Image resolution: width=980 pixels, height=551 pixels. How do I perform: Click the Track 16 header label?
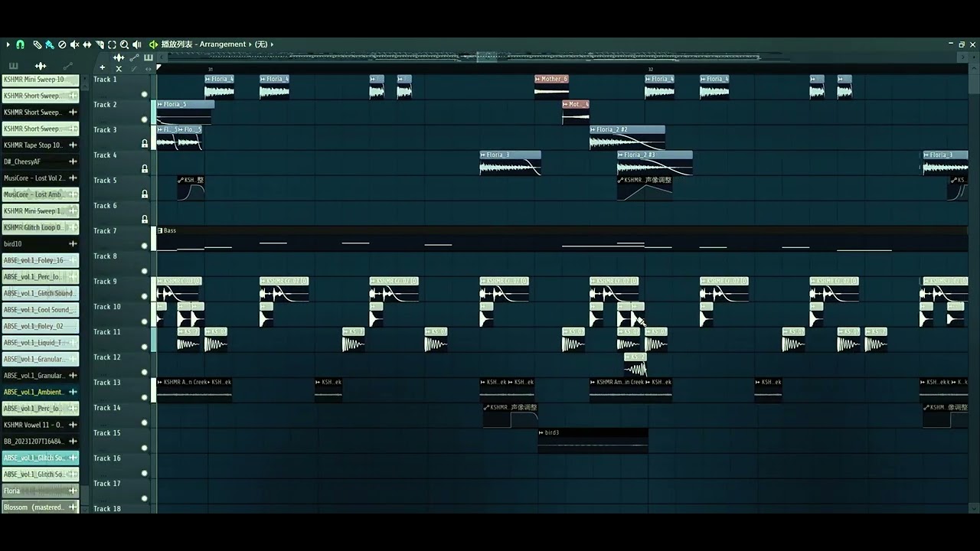[x=107, y=458]
